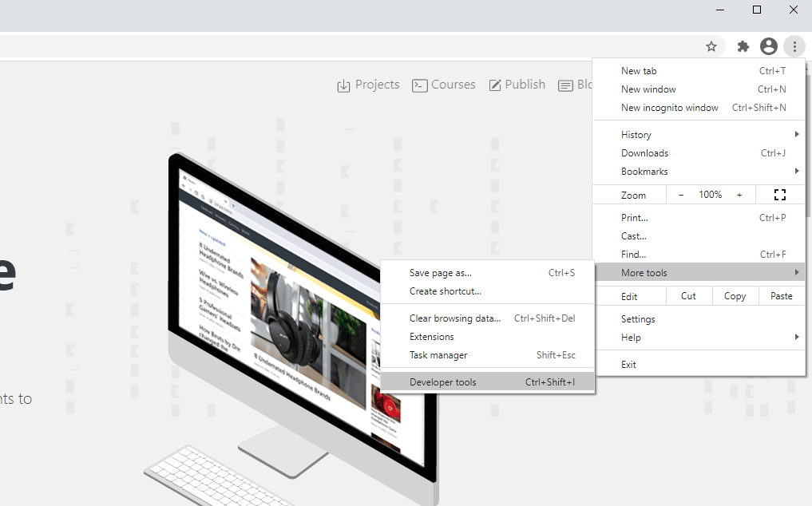Viewport: 812px width, 506px height.
Task: Select Save page as... in submenu
Action: click(x=487, y=273)
